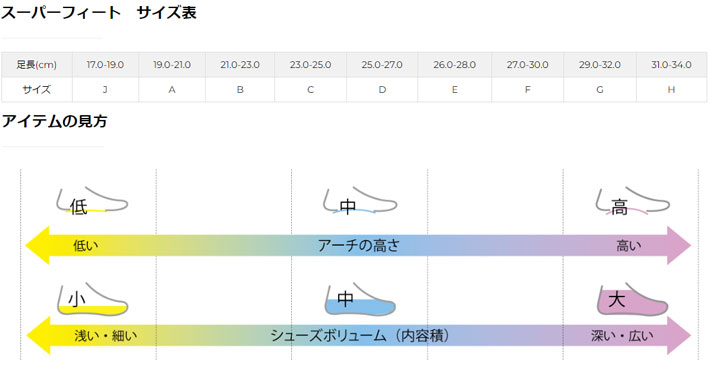Viewport: 710px width, 374px height.
Task: Click the シューズボリューム（内容積） gradient bar label
Action: click(x=360, y=336)
